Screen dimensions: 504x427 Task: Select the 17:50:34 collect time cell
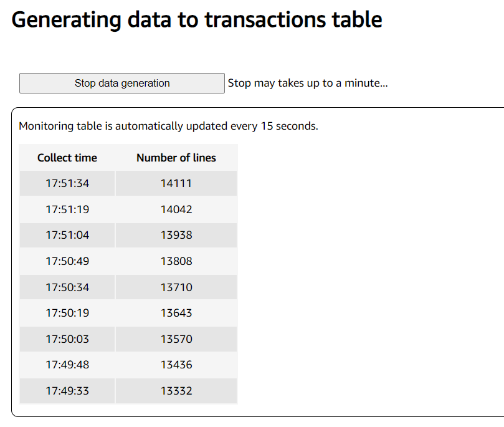pyautogui.click(x=67, y=287)
